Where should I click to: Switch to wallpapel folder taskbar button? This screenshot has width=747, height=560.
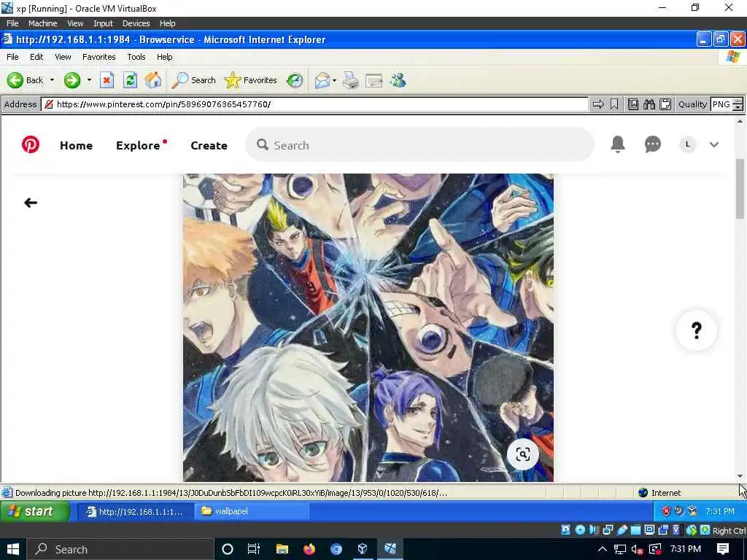252,511
